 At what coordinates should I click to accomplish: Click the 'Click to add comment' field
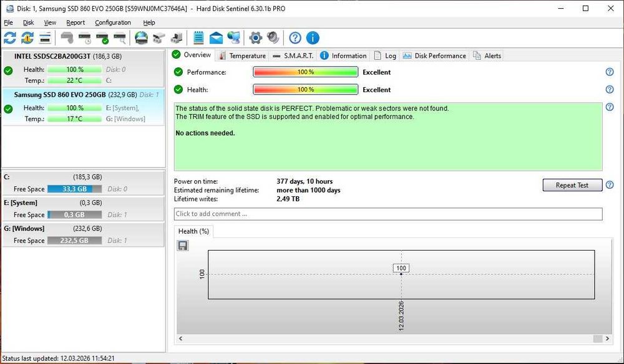coord(388,214)
